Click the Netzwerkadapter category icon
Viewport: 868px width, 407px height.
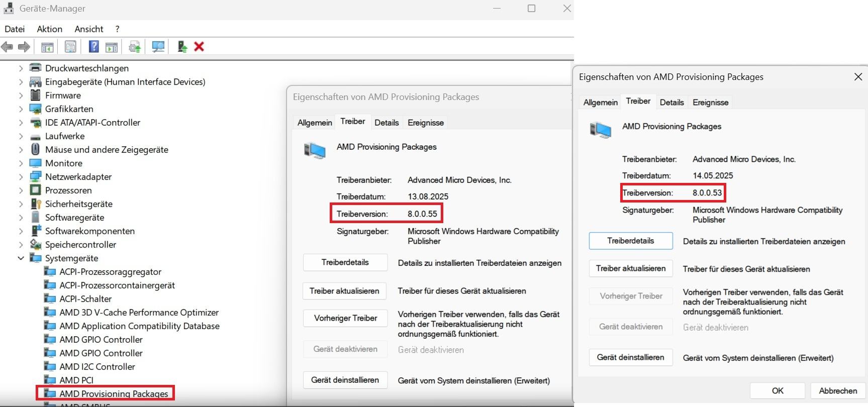[x=35, y=176]
